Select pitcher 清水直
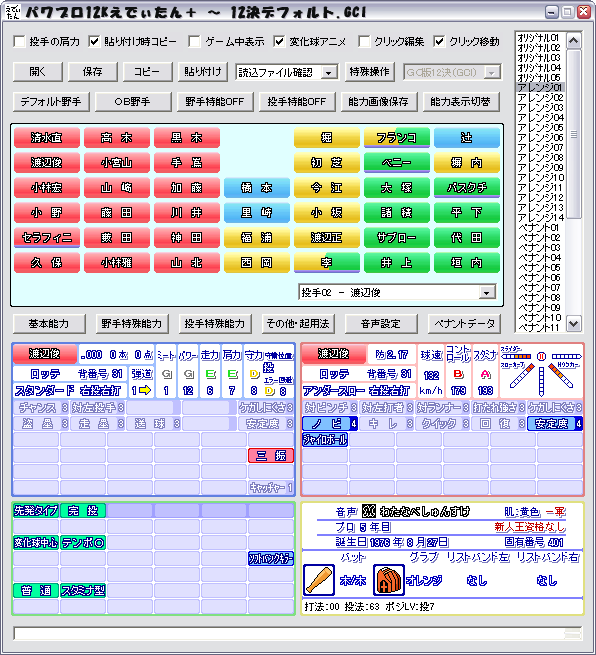The height and width of the screenshot is (655, 596). [x=47, y=138]
